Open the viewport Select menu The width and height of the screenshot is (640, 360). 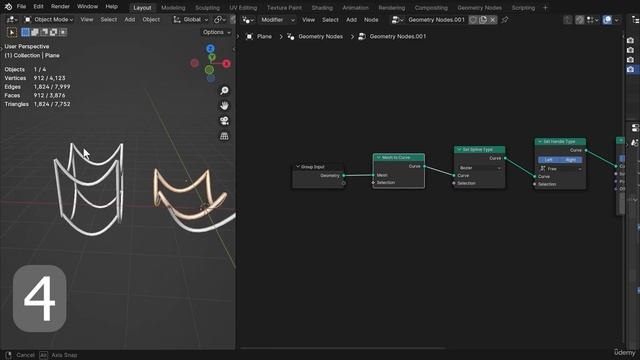click(x=109, y=20)
